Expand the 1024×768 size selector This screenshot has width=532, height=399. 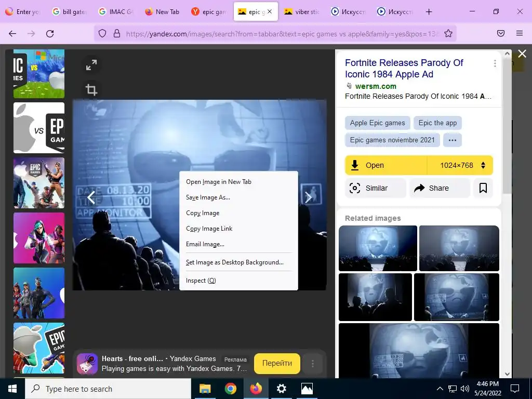point(460,165)
